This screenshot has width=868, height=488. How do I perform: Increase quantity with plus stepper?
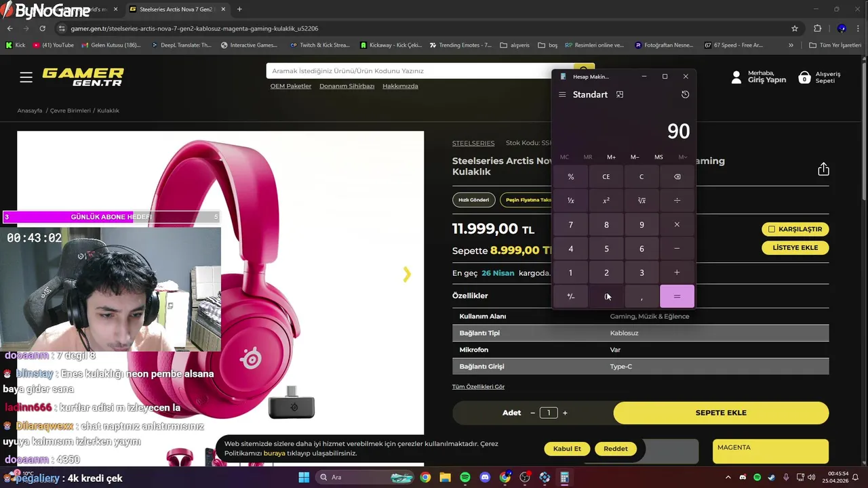[565, 413]
